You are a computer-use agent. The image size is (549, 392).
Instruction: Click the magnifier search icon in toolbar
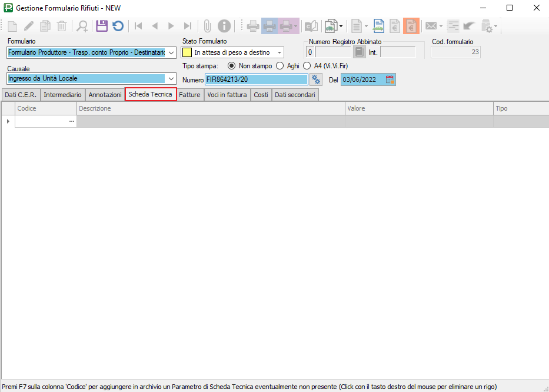tap(82, 26)
